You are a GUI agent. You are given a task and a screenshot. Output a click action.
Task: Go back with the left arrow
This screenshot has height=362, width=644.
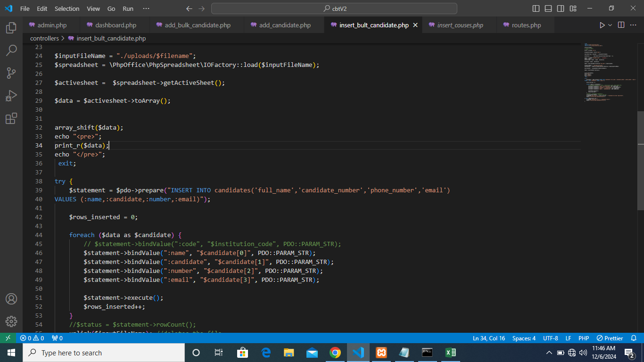[189, 8]
